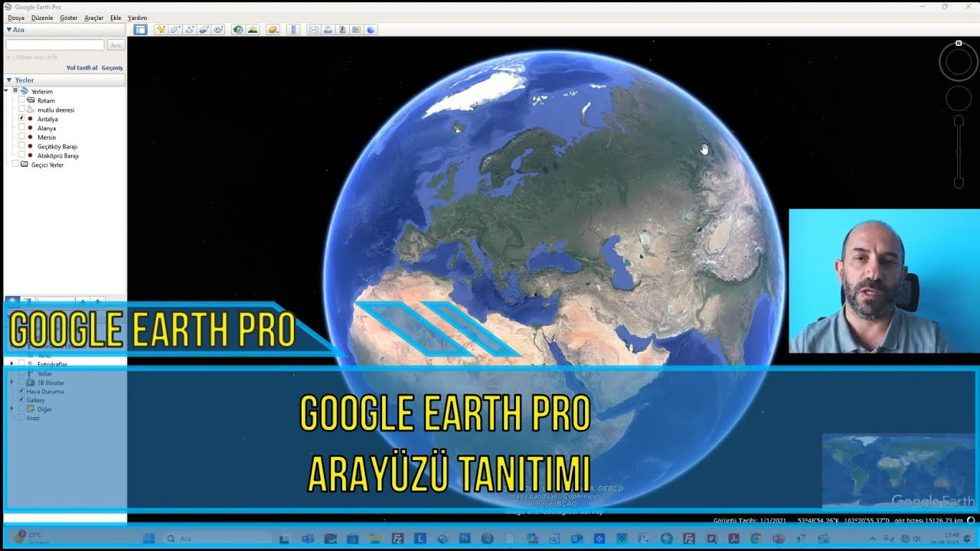Uncheck the Hava Durumu layer checkbox
Viewport: 980px width, 551px height.
point(21,391)
